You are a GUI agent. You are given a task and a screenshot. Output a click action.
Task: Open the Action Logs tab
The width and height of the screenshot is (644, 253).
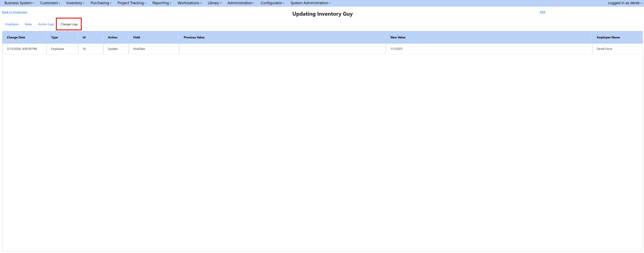click(46, 24)
